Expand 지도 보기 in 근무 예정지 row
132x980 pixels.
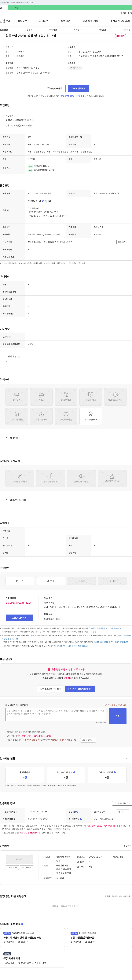(x=123, y=242)
